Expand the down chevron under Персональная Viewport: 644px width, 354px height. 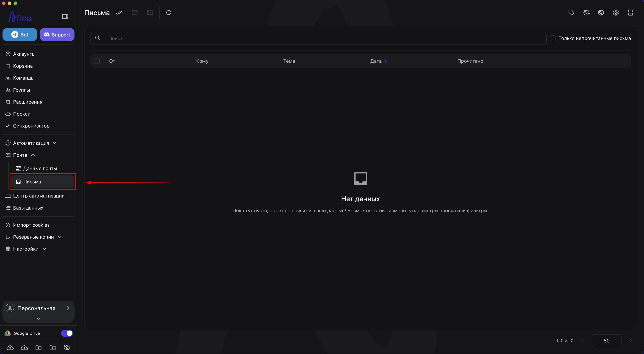coord(38,319)
